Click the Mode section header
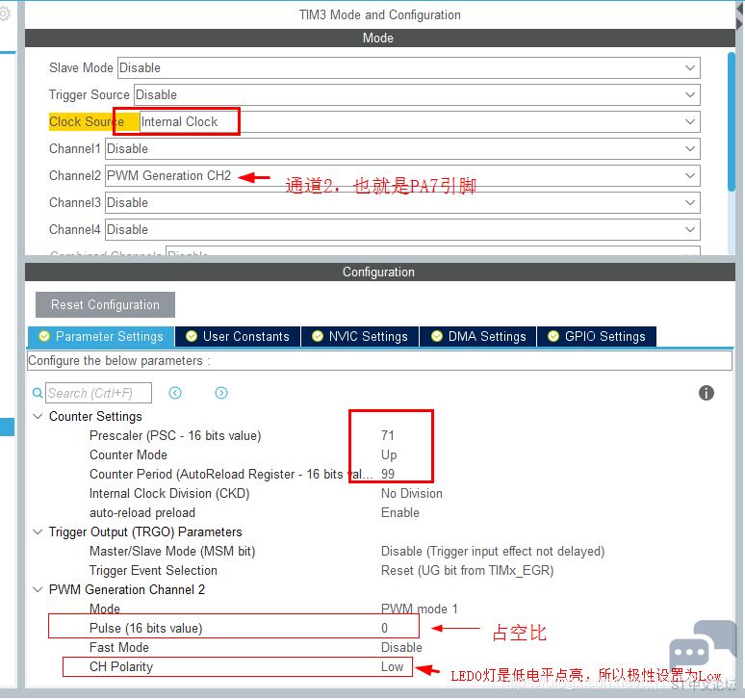Viewport: 745px width, 700px height. pyautogui.click(x=380, y=38)
